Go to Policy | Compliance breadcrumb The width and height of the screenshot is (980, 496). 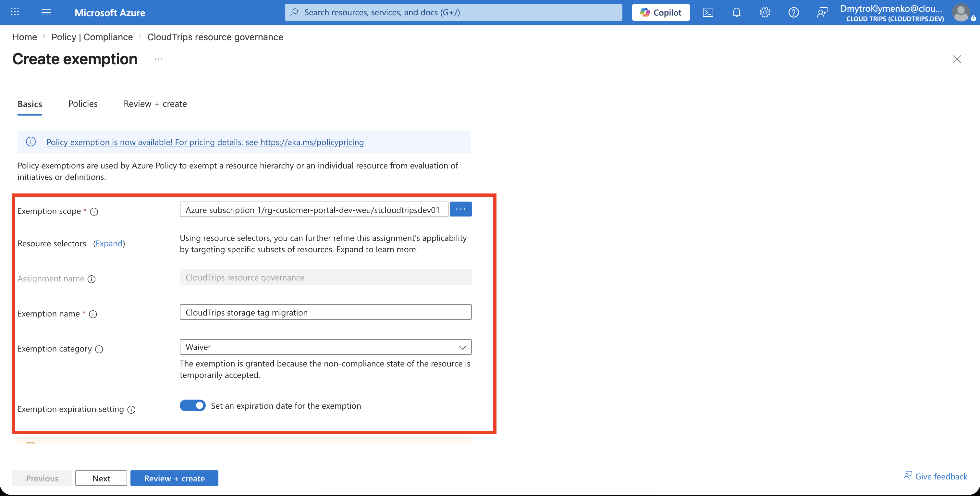click(x=92, y=37)
